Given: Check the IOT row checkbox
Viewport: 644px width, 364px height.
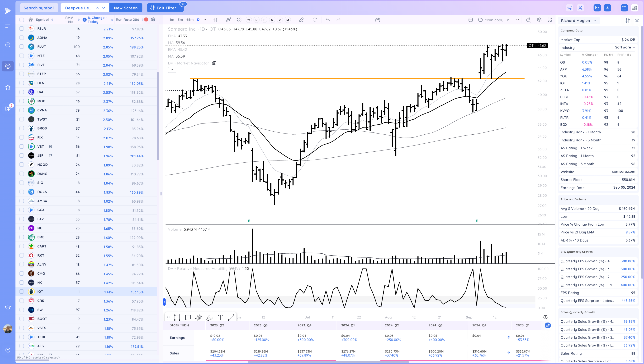Looking at the screenshot, I should point(22,291).
